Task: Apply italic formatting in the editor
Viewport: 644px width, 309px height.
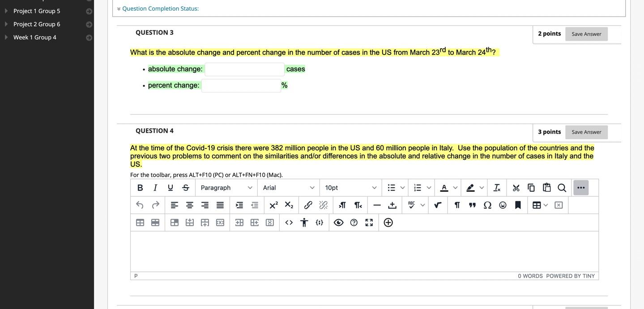Action: (155, 188)
